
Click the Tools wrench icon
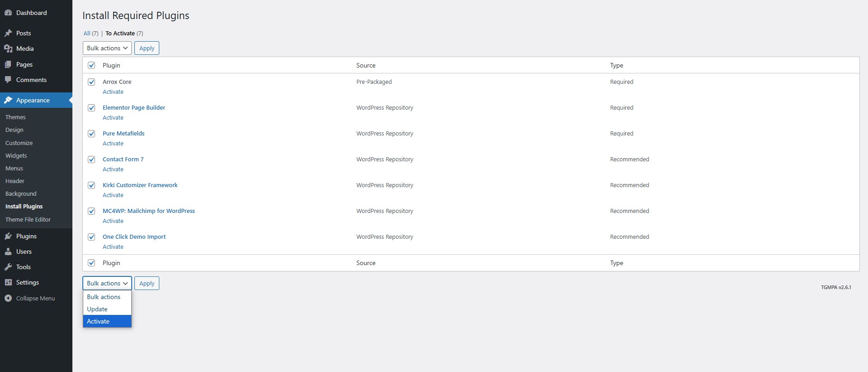[x=8, y=267]
